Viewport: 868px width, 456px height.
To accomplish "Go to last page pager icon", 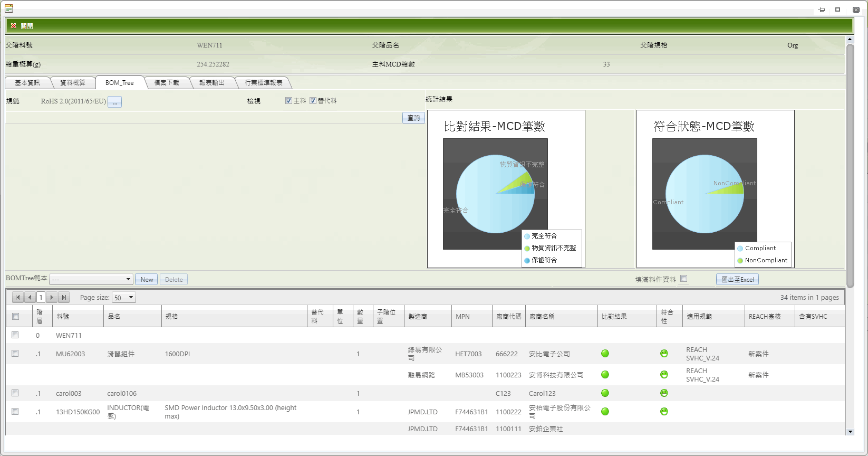I will [64, 297].
